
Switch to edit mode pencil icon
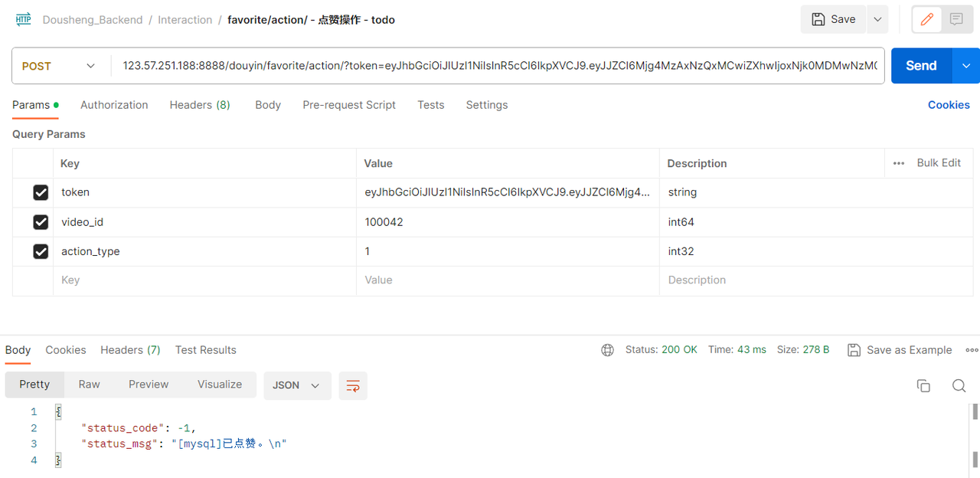pyautogui.click(x=927, y=19)
